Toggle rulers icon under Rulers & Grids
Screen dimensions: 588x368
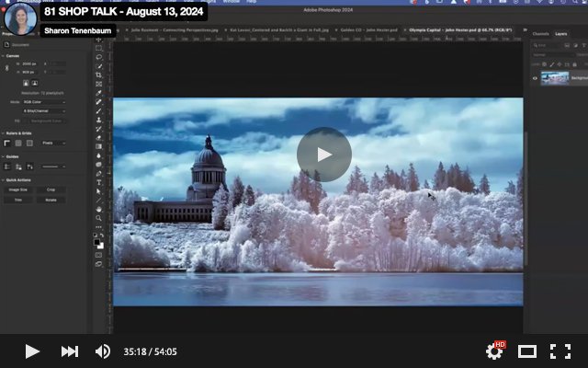click(x=6, y=144)
